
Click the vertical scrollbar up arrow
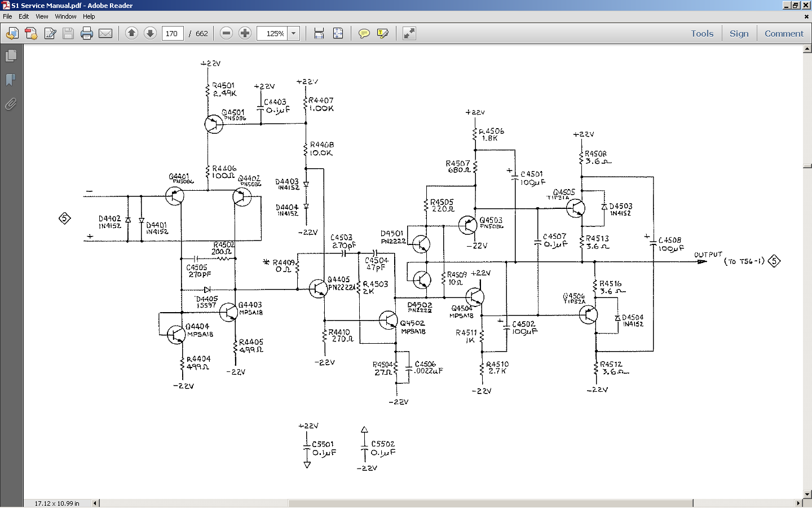pyautogui.click(x=807, y=49)
